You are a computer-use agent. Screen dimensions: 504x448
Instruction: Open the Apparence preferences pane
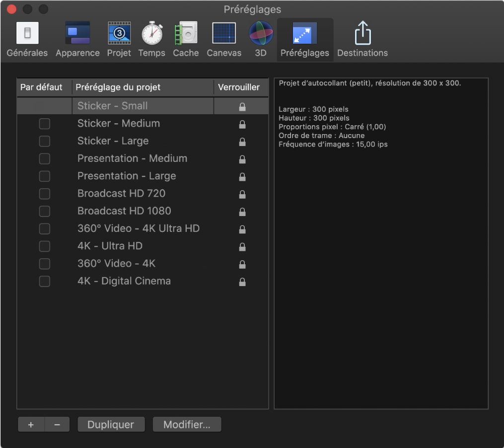(77, 40)
